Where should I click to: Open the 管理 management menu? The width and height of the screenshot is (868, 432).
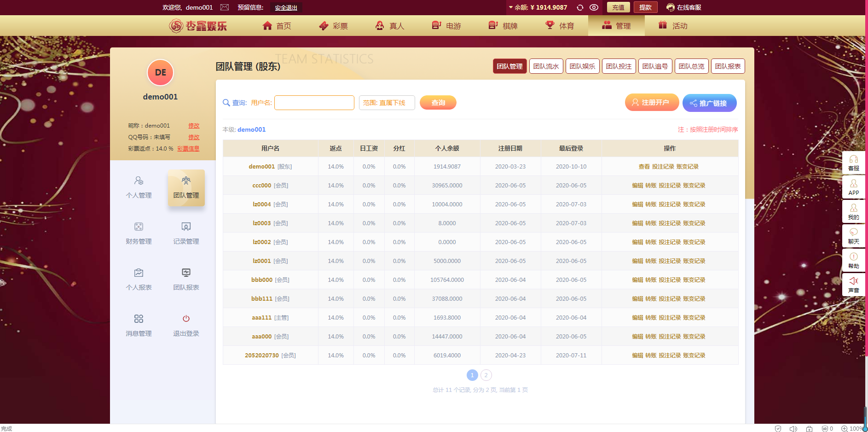(x=616, y=26)
